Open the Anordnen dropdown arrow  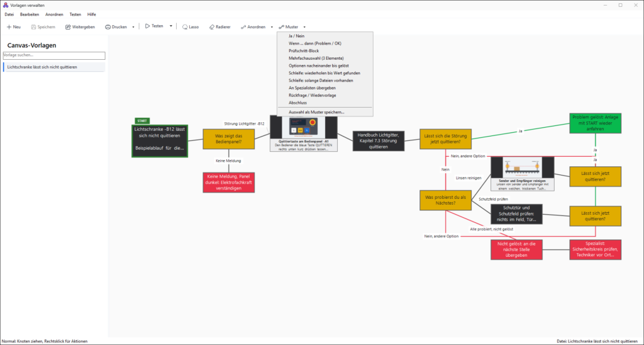pyautogui.click(x=272, y=27)
